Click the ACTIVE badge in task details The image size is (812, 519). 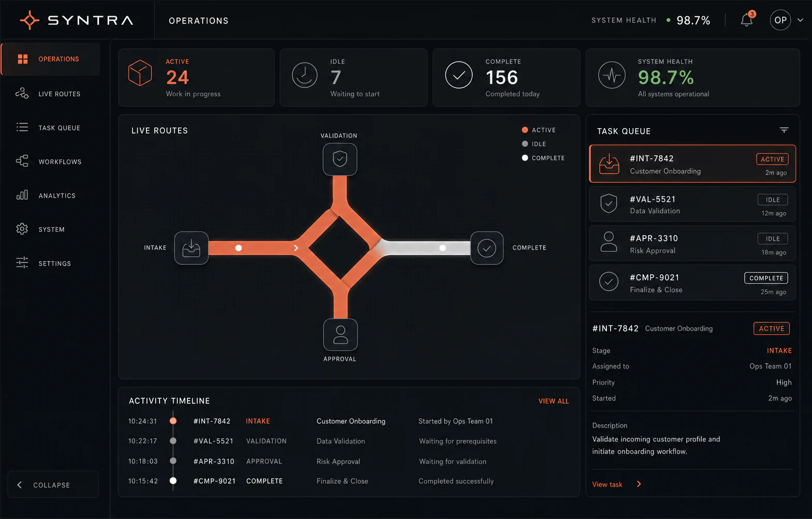pos(771,328)
